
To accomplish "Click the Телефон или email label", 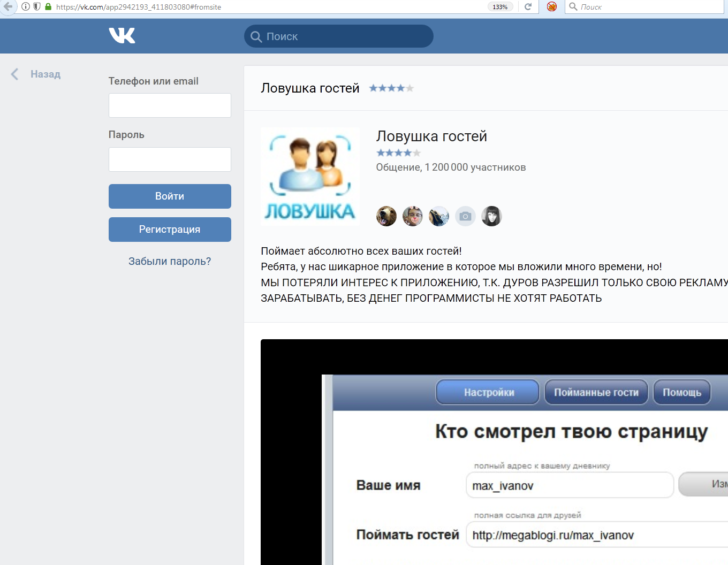I will (154, 81).
